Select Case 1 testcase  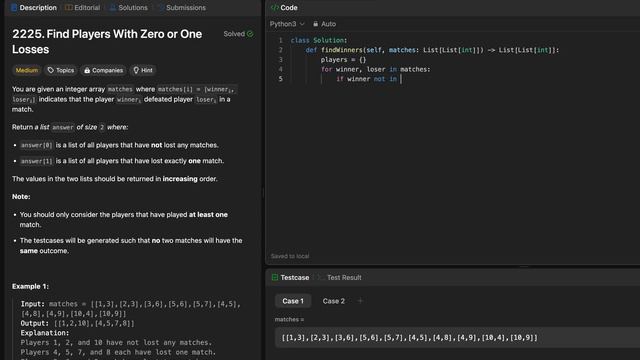coord(293,301)
